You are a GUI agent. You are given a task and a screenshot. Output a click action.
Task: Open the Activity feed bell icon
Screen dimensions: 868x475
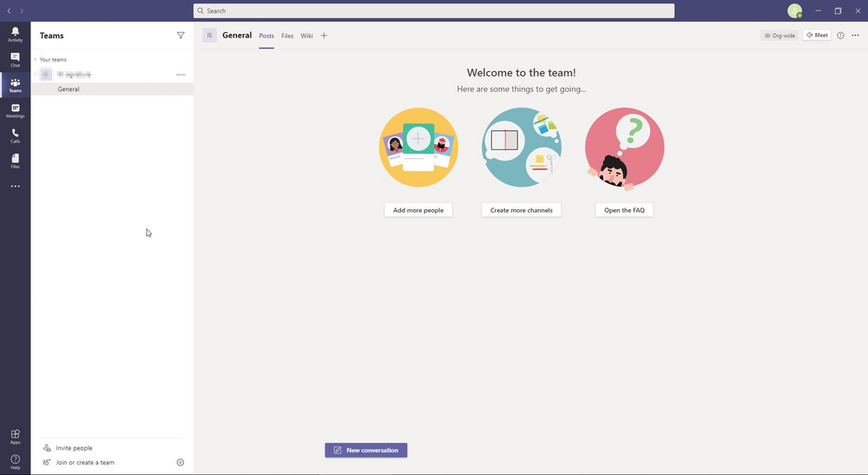(x=15, y=34)
